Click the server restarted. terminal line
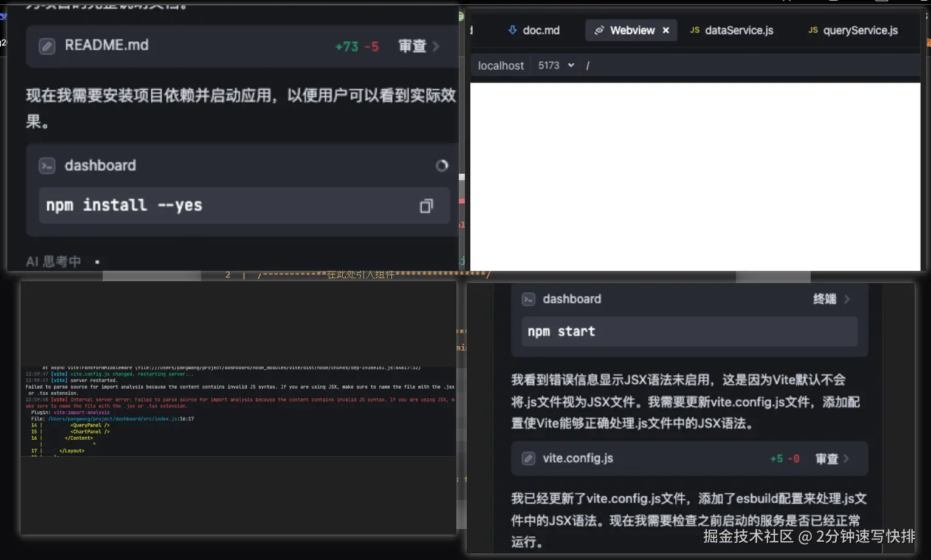Image resolution: width=931 pixels, height=560 pixels. pos(94,381)
